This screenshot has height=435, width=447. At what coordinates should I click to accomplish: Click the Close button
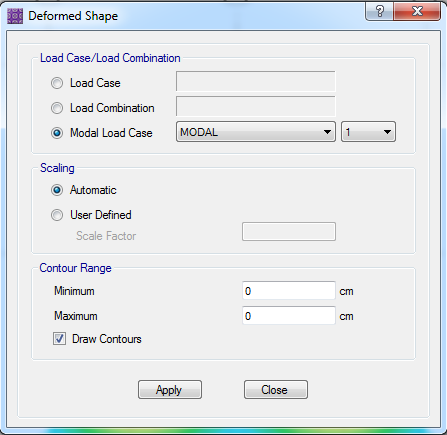pyautogui.click(x=276, y=389)
